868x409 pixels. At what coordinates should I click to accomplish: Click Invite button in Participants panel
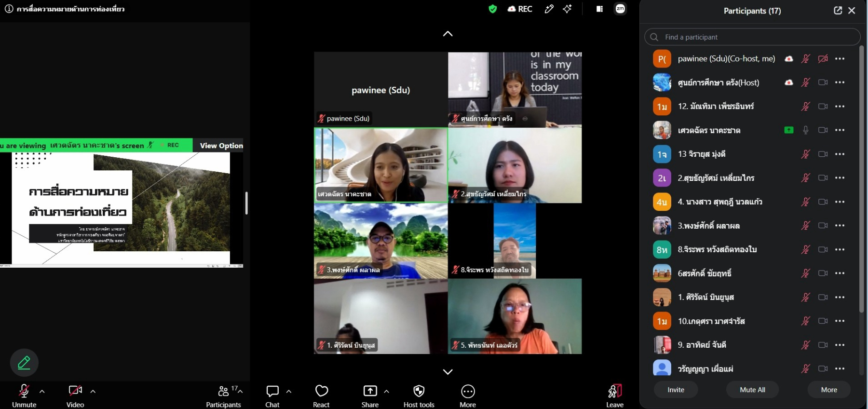[x=676, y=390]
